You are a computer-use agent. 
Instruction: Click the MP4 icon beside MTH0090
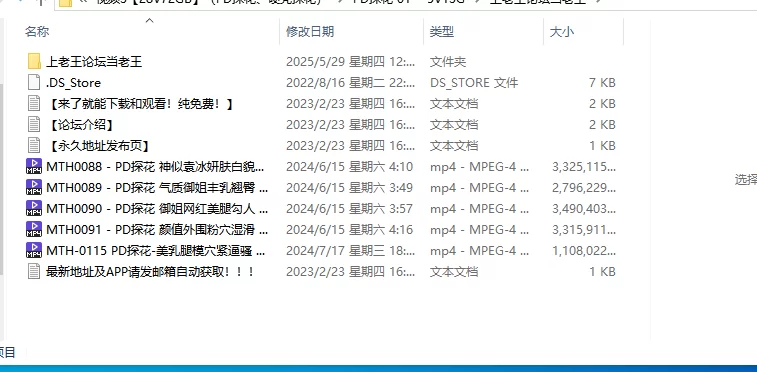pyautogui.click(x=34, y=208)
